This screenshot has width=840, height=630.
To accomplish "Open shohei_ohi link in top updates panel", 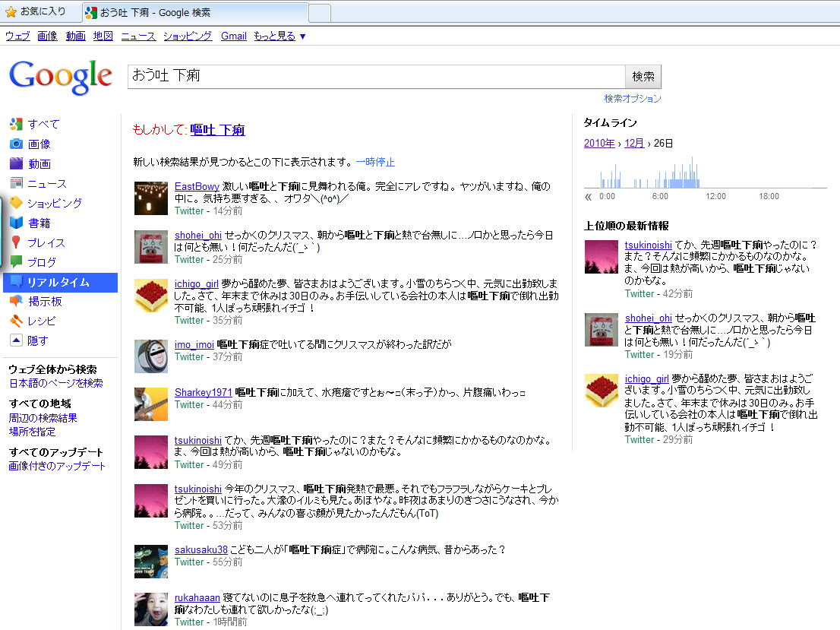I will (648, 318).
